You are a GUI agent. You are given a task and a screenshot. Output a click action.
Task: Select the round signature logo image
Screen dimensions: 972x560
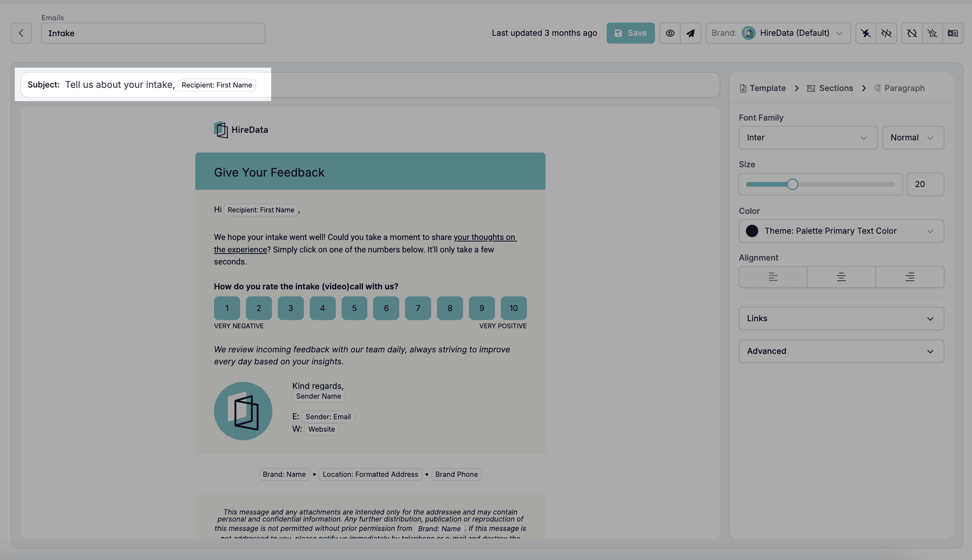click(243, 411)
